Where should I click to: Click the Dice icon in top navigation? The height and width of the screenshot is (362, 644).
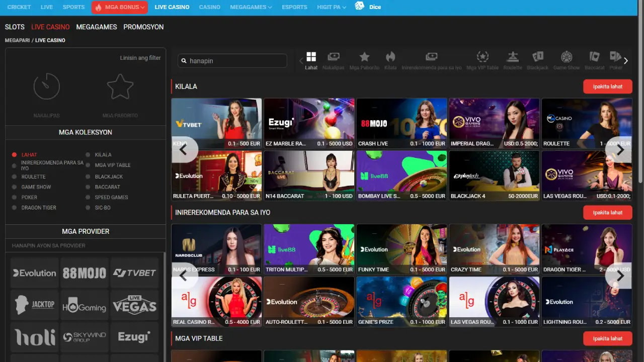pos(360,7)
